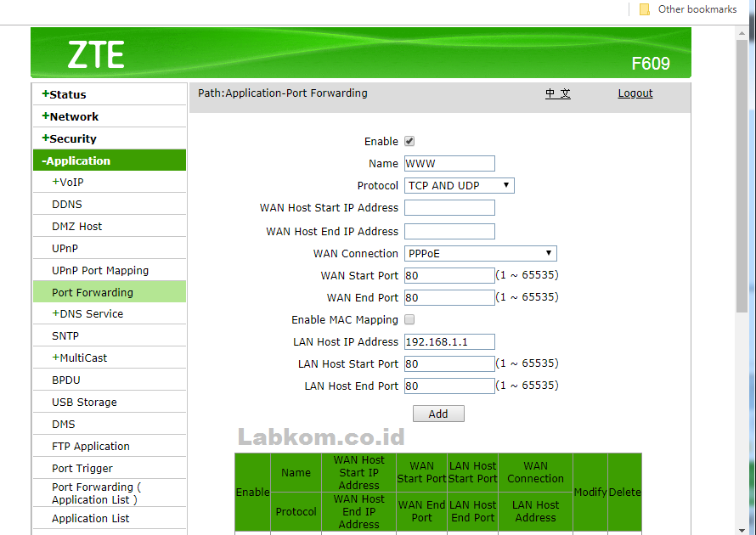Click the LAN Host Start Port header cell
Screen dimensions: 756x535
(473, 472)
